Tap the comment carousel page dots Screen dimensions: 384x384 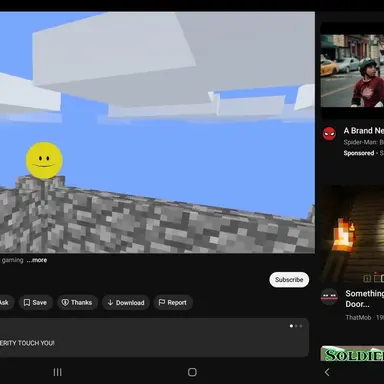coord(296,326)
